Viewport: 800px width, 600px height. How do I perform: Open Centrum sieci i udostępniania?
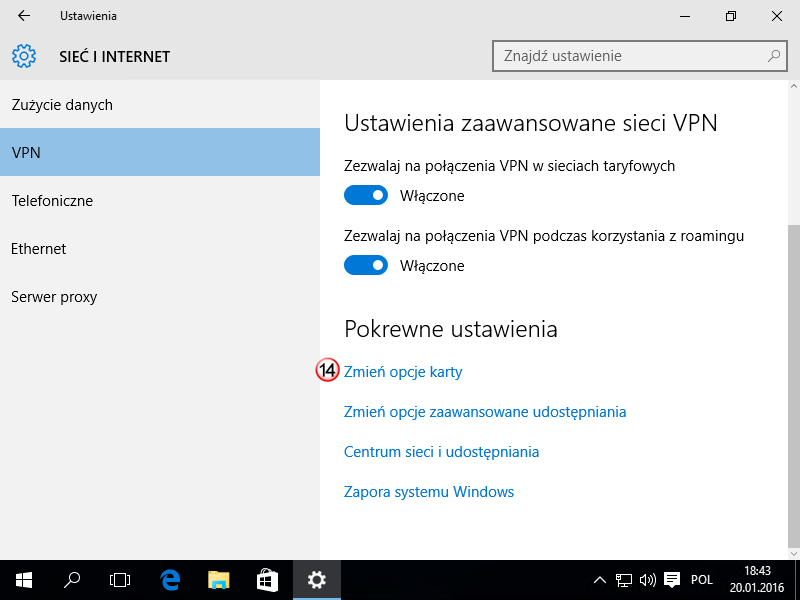click(441, 452)
